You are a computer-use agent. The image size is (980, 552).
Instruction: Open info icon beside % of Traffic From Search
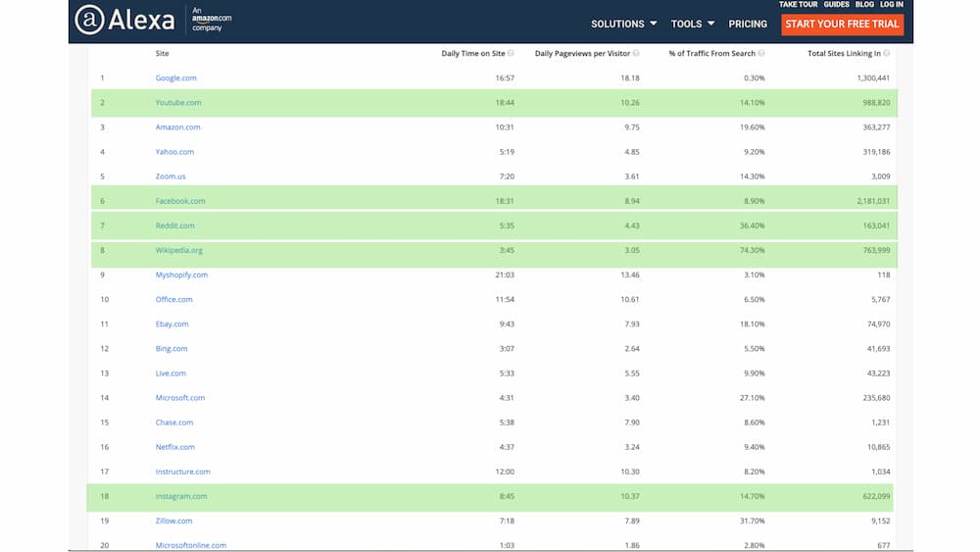coord(761,53)
